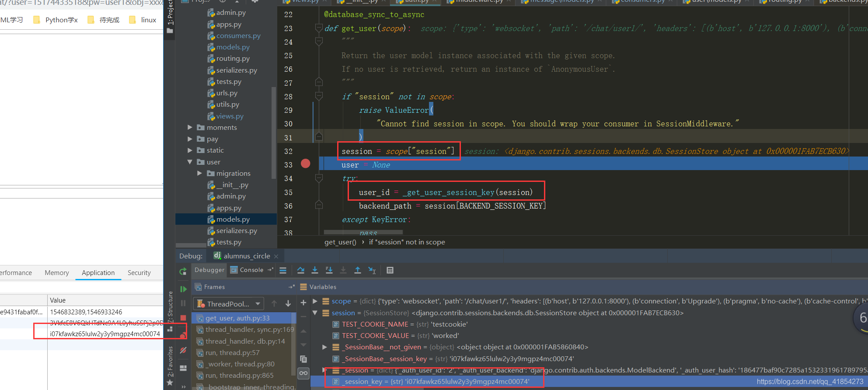Click the Run to Cursor icon
Viewport: 868px width, 390px height.
click(x=372, y=270)
